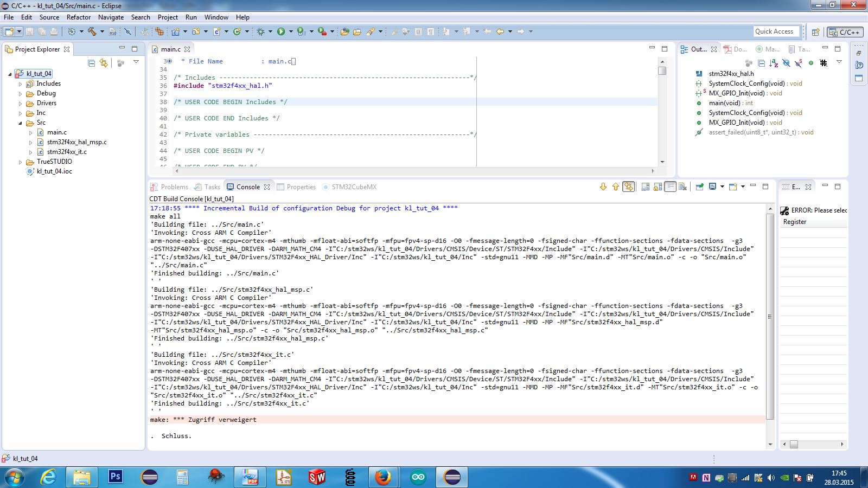Click Open Perspective icon
Viewport: 868px width, 488px height.
815,32
